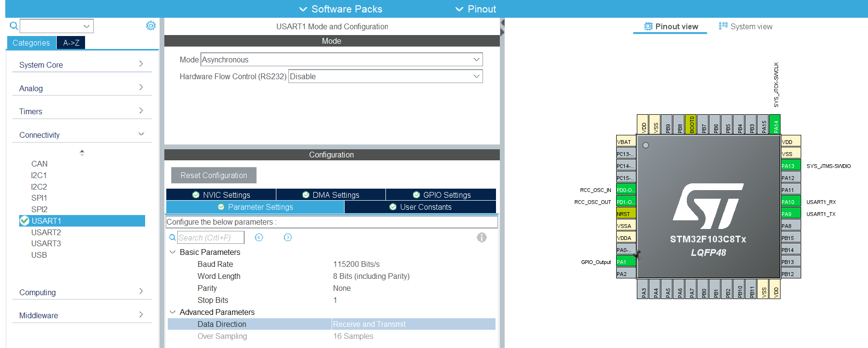This screenshot has width=868, height=348.
Task: Open the Hardware Flow Control dropdown
Action: click(x=385, y=76)
